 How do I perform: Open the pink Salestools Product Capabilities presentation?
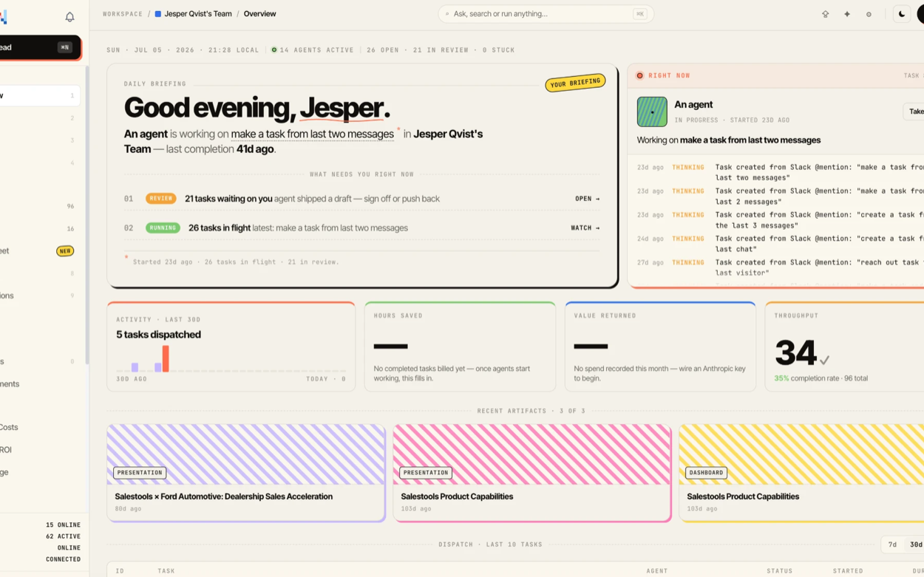point(532,473)
